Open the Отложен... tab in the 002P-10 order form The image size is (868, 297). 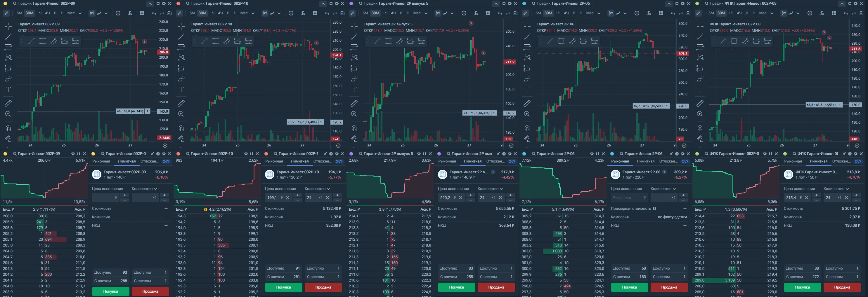click(323, 161)
